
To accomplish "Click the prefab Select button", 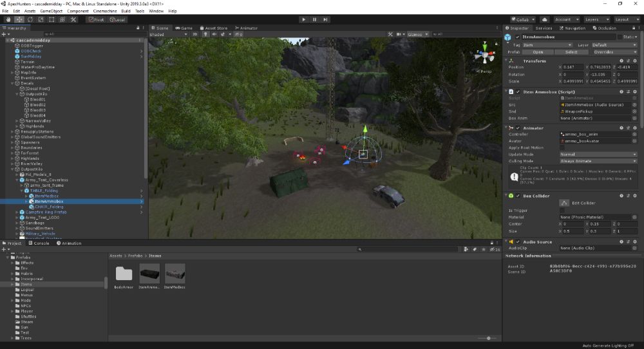I will tap(571, 52).
